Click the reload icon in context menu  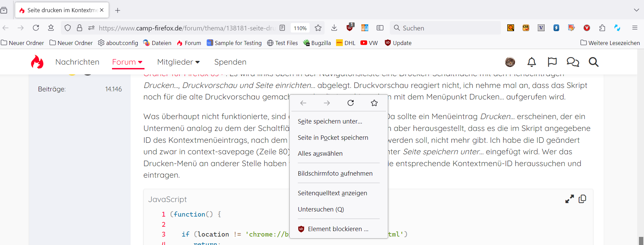click(351, 103)
